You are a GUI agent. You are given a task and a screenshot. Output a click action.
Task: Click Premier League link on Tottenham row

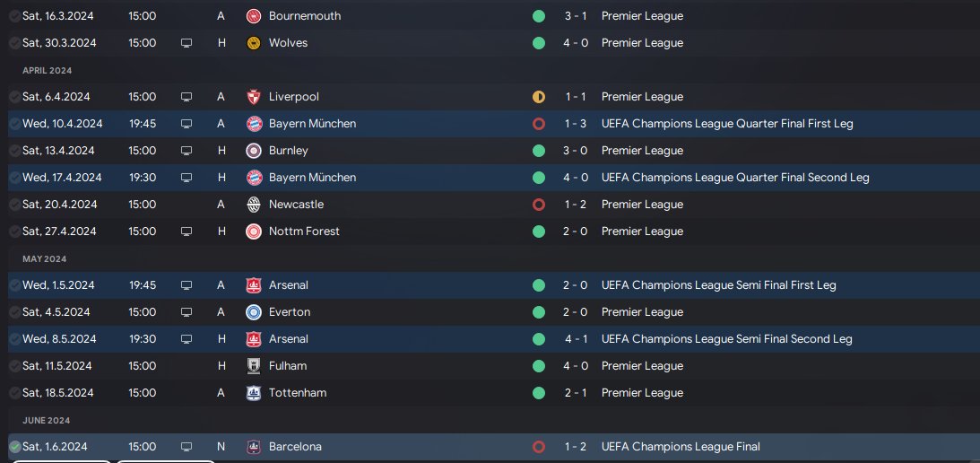642,393
